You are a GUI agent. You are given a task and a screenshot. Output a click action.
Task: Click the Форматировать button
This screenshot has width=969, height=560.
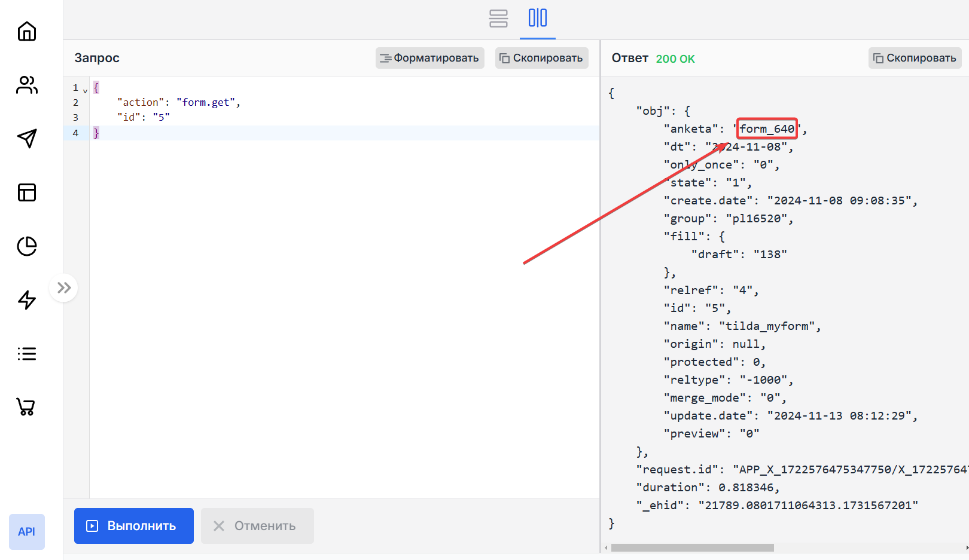(x=429, y=58)
